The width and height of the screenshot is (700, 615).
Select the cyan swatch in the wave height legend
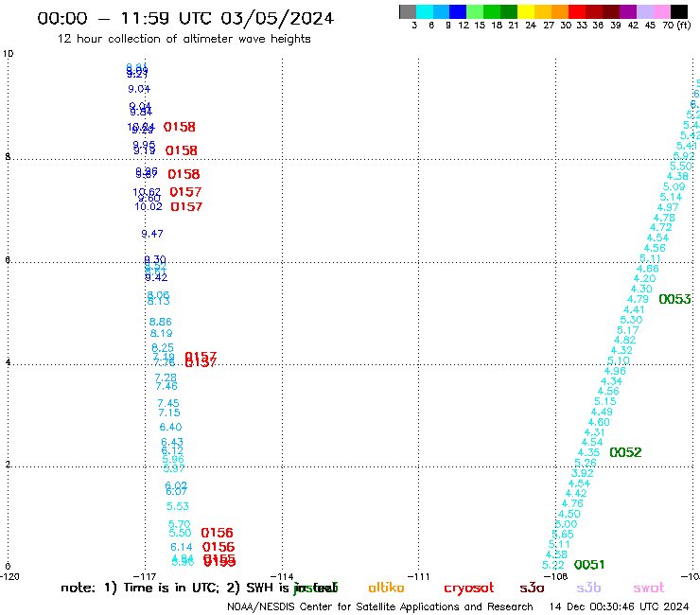425,11
